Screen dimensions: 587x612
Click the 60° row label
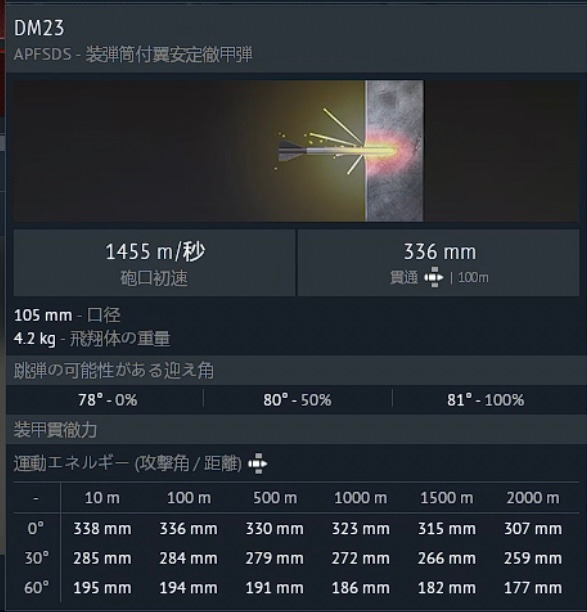coord(36,588)
